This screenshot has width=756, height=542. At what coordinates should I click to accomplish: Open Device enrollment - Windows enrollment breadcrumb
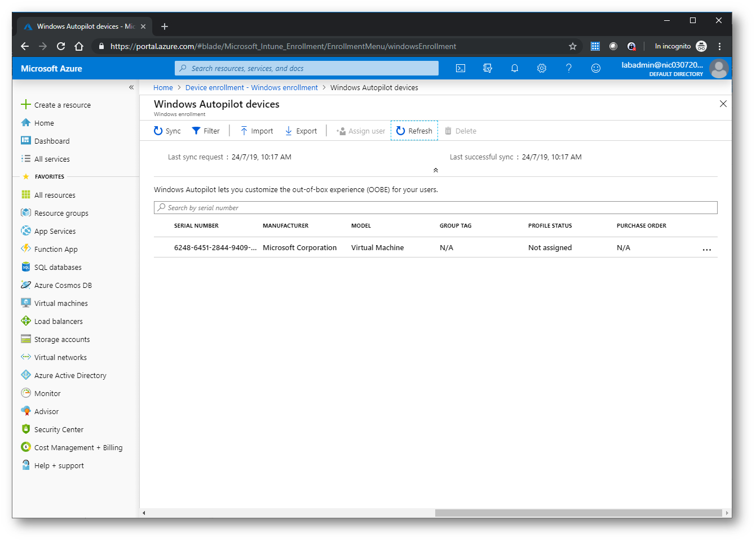(251, 87)
